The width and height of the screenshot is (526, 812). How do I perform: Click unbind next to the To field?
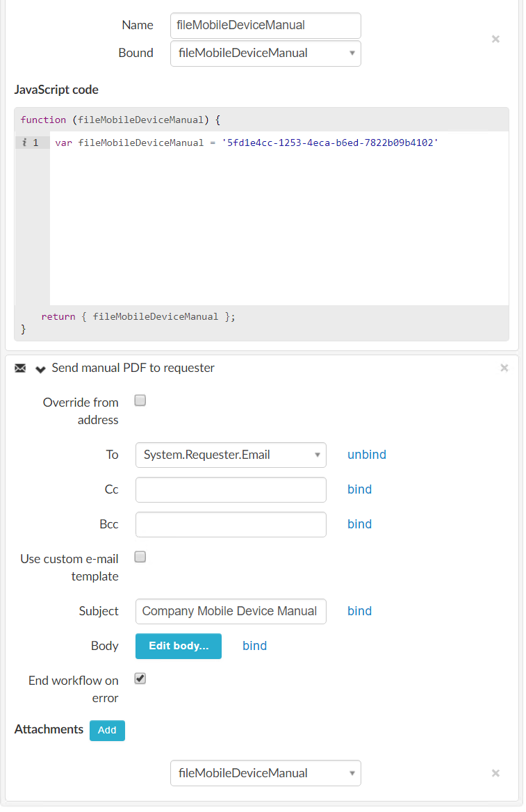pos(366,455)
